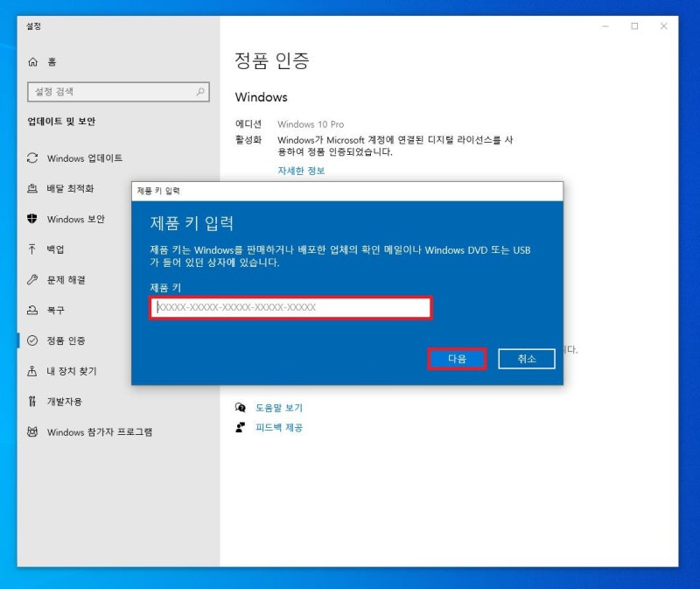The width and height of the screenshot is (700, 589).
Task: Click the 설정 검색 search box
Action: click(118, 92)
